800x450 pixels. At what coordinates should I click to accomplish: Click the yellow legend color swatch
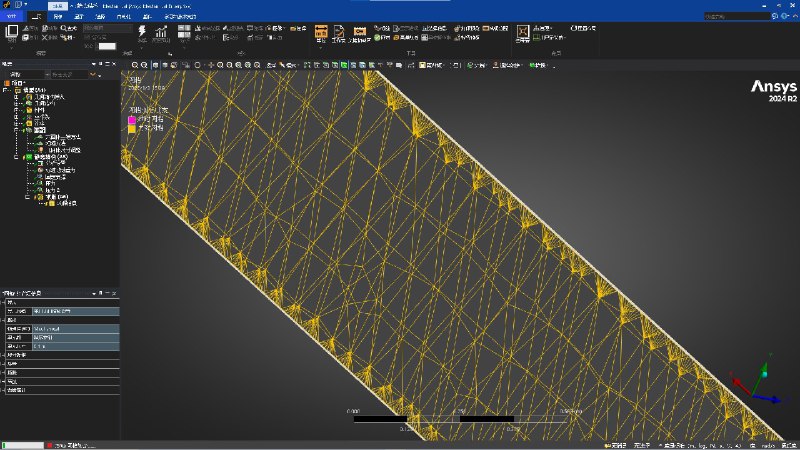click(132, 129)
